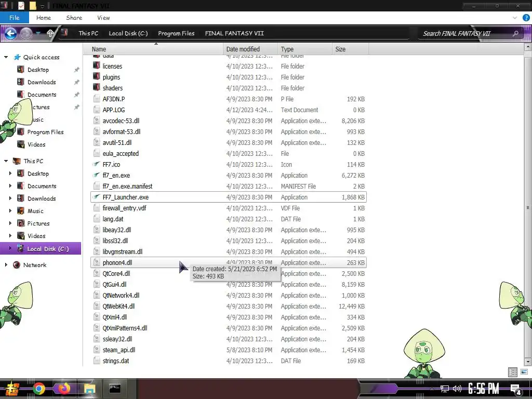Expand the Network tree node

(6, 265)
